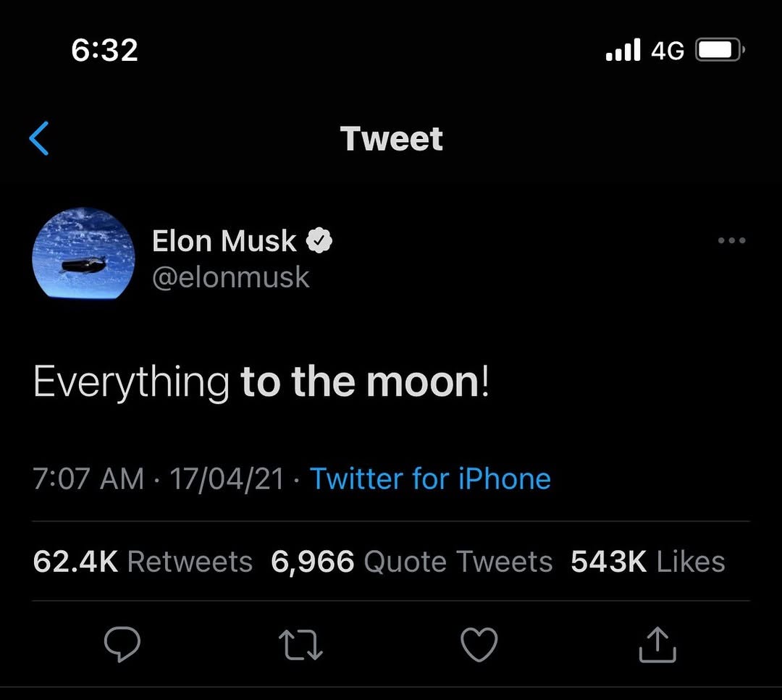Open the three-dot more options menu
The image size is (782, 700).
tap(731, 240)
